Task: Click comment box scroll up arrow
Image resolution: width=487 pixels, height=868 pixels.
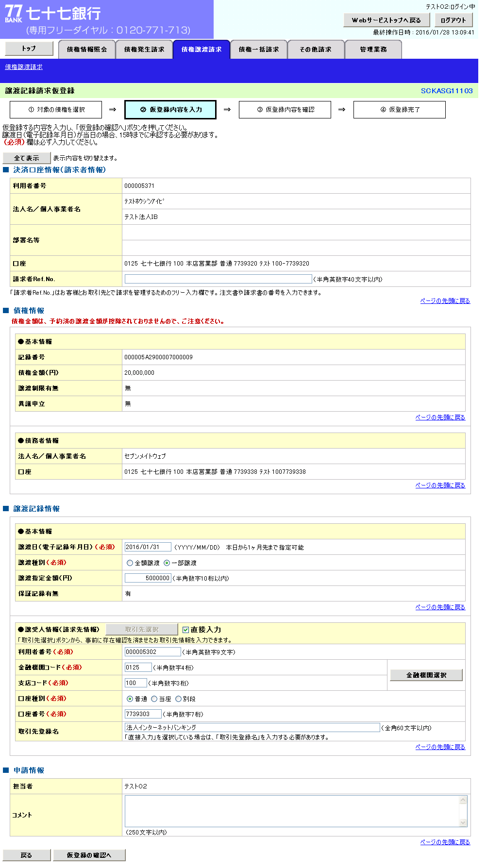Action: [x=463, y=800]
